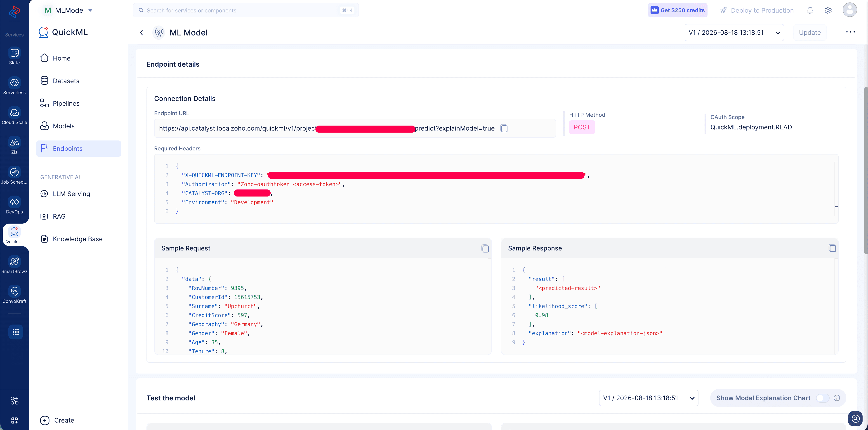Open the Job Scheduling service
This screenshot has height=430, width=868.
14,175
